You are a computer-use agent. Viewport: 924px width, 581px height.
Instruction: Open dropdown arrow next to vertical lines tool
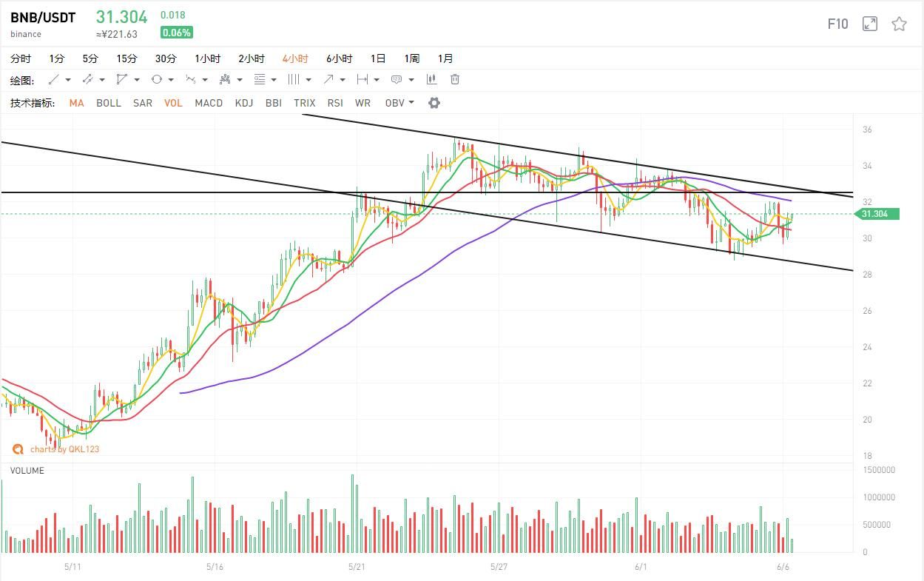pyautogui.click(x=308, y=80)
